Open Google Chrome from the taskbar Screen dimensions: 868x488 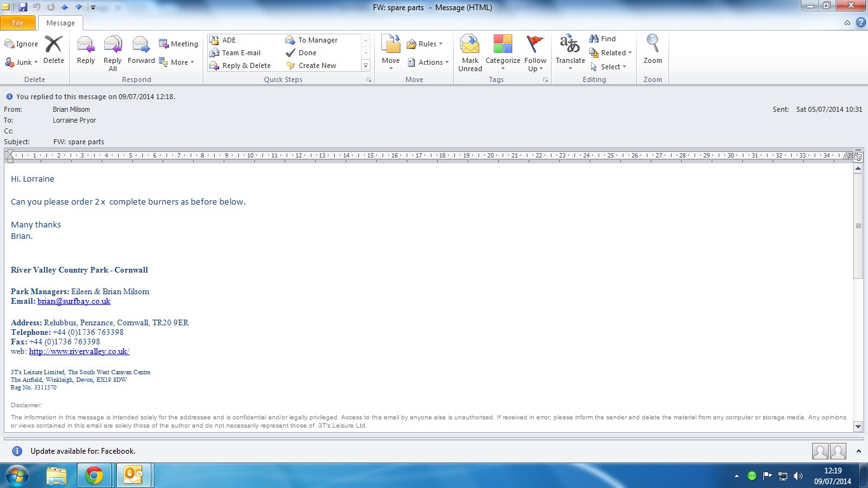[x=94, y=475]
